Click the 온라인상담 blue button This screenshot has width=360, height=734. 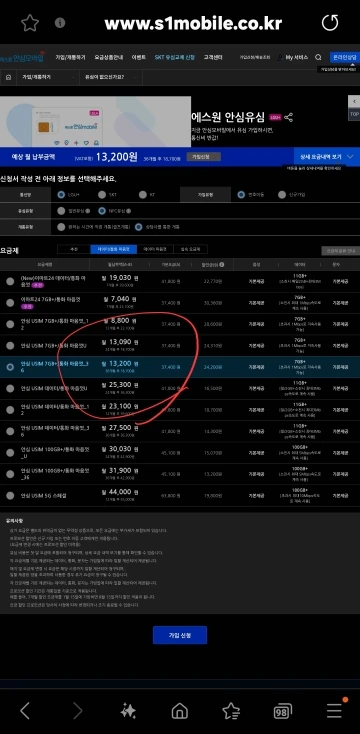click(345, 57)
